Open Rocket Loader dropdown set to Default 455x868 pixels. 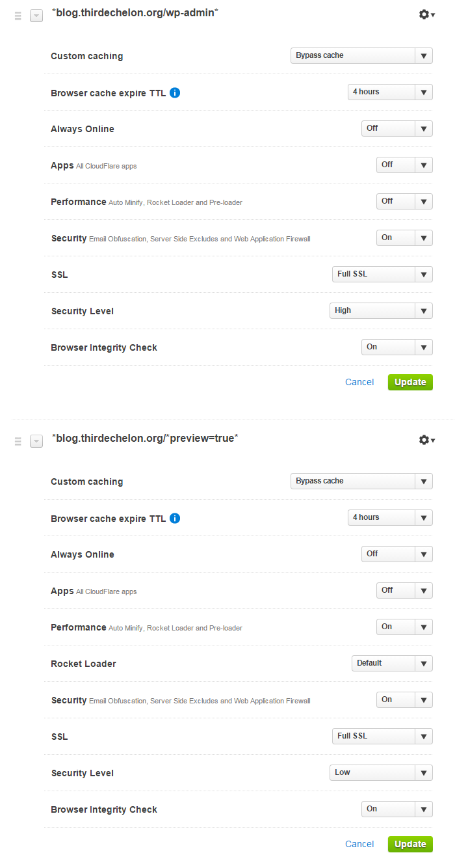point(392,663)
